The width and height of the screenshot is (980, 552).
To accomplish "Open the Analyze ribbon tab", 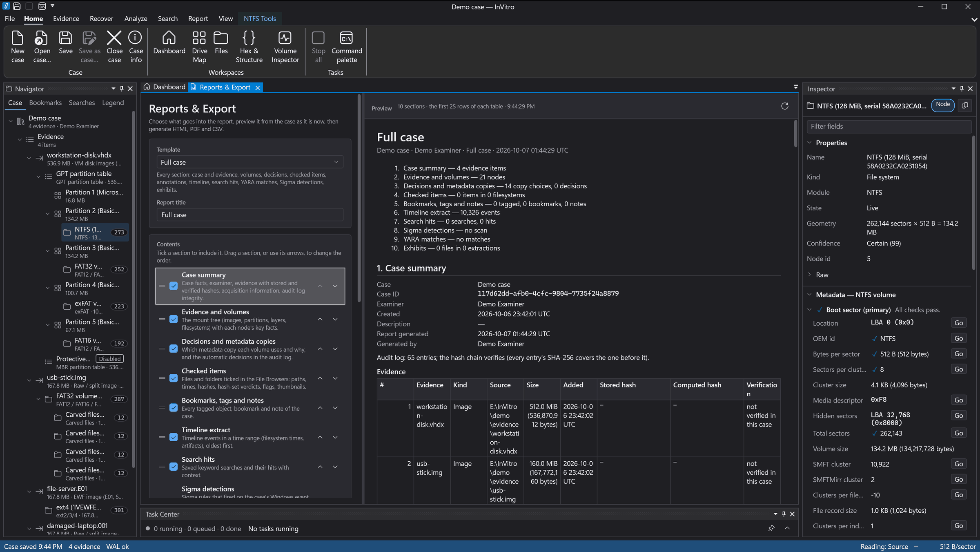I will tap(136, 18).
